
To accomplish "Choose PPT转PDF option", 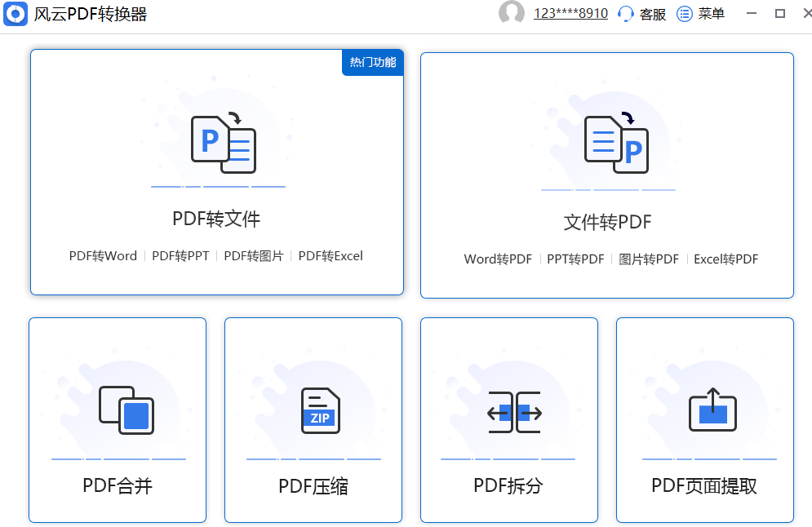I will pyautogui.click(x=575, y=259).
